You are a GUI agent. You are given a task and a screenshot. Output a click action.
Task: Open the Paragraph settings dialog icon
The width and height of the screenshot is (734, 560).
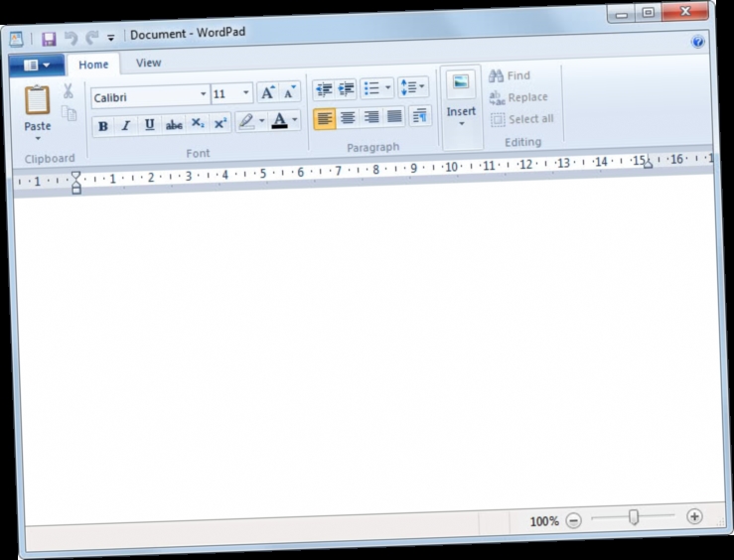tap(420, 115)
